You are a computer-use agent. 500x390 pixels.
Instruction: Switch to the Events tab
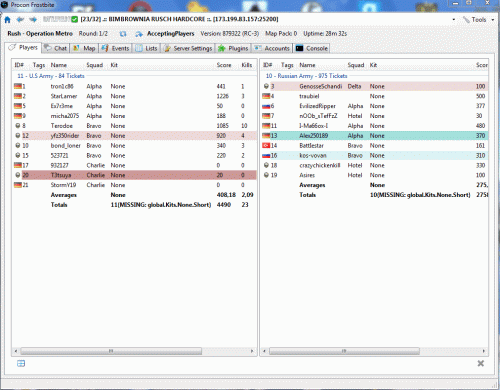[x=115, y=48]
